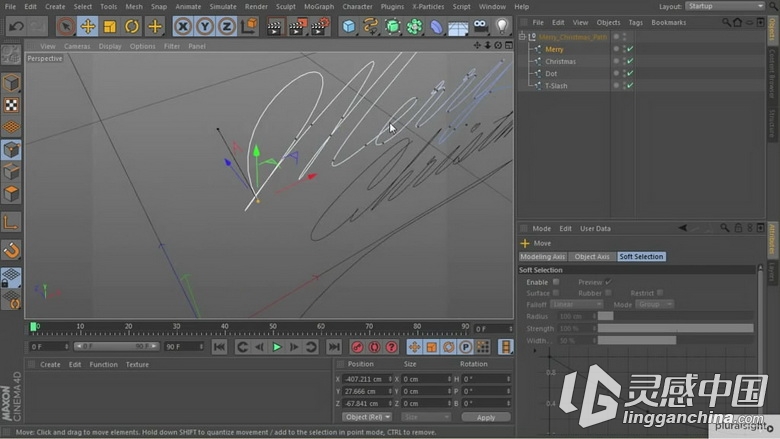Select the Soft Selection tab
The height and width of the screenshot is (439, 780).
(x=641, y=257)
